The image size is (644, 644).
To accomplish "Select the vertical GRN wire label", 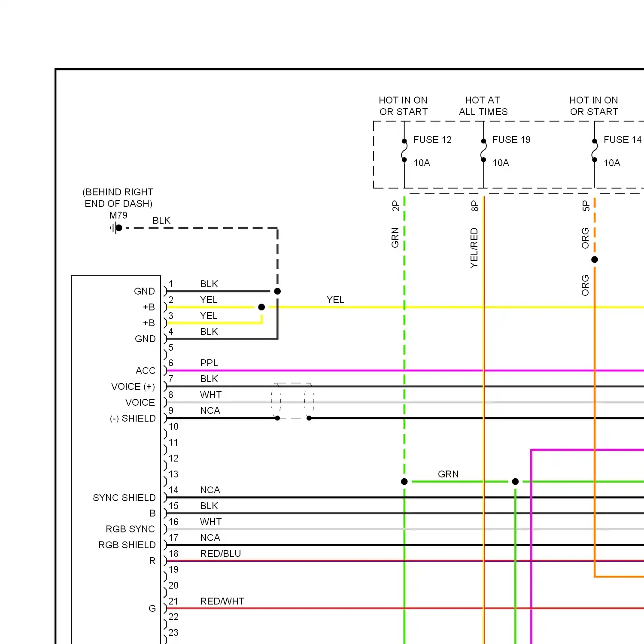I will point(395,238).
